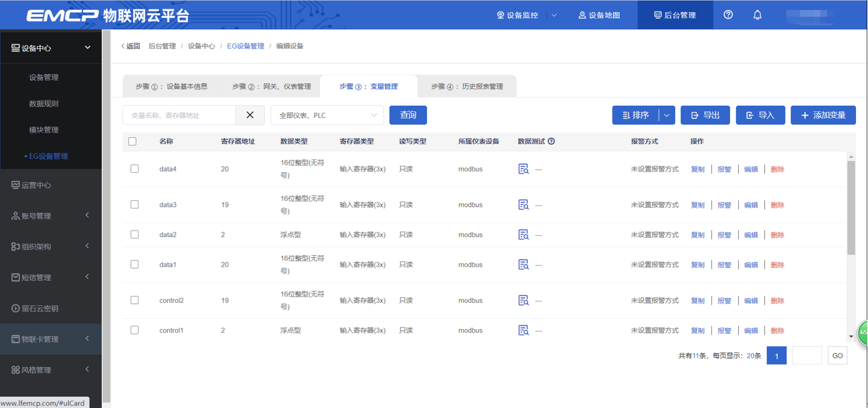
Task: Check the data2 row checkbox
Action: pyautogui.click(x=135, y=234)
